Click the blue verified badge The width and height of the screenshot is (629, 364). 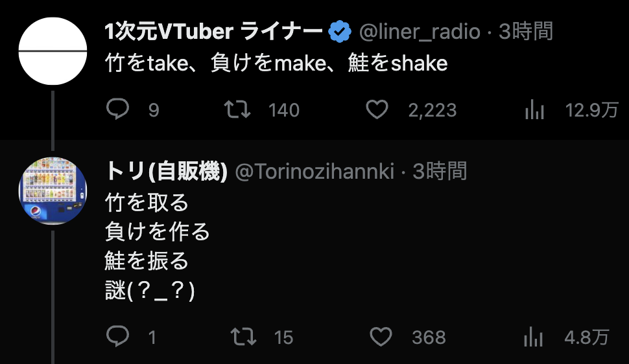[x=340, y=32]
